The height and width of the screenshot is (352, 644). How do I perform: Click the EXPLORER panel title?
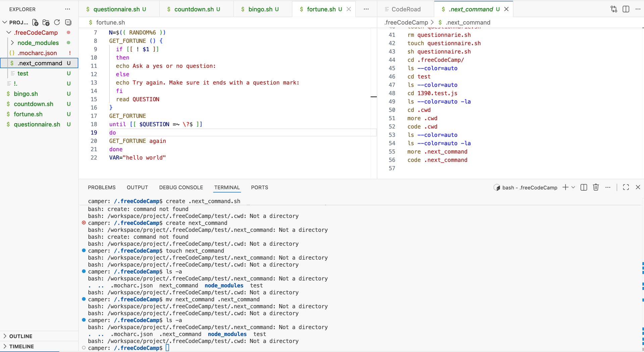click(22, 9)
